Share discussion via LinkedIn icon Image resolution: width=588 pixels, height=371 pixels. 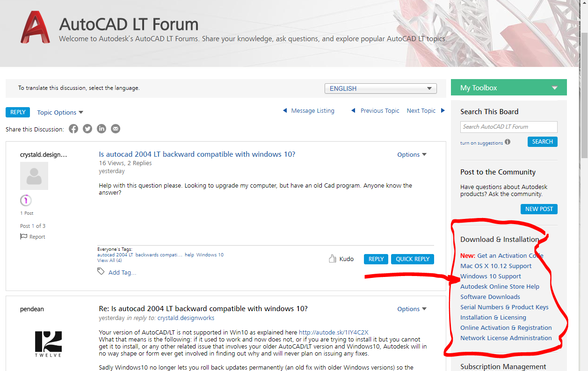[102, 129]
